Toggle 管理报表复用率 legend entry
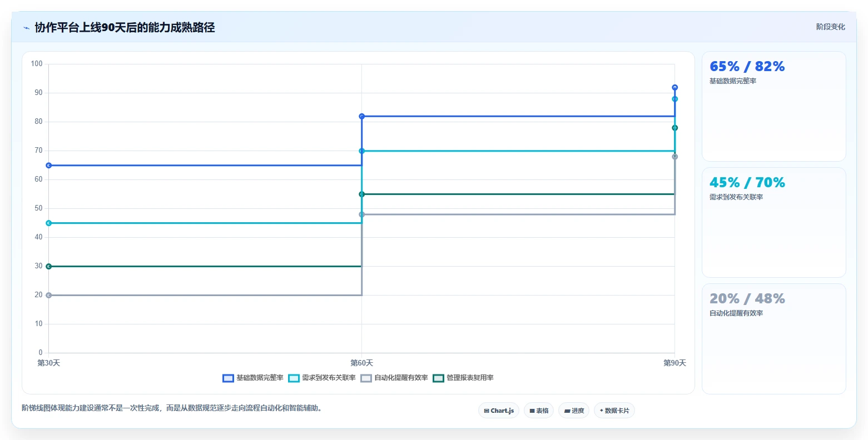868x440 pixels. pos(463,378)
